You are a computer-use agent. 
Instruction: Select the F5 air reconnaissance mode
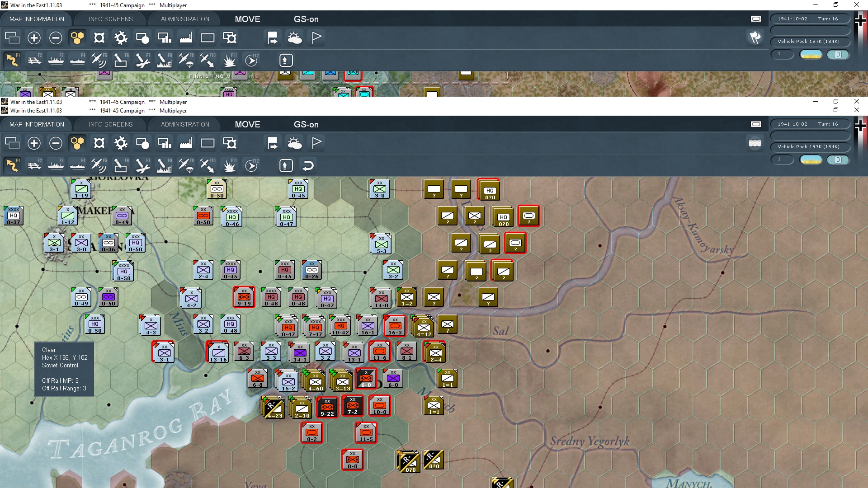click(99, 165)
